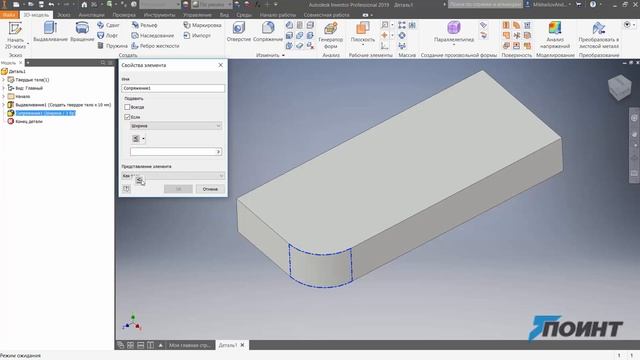Screen dimensions: 640x360
Task: Choose the Пружина coil tool
Action: (112, 46)
